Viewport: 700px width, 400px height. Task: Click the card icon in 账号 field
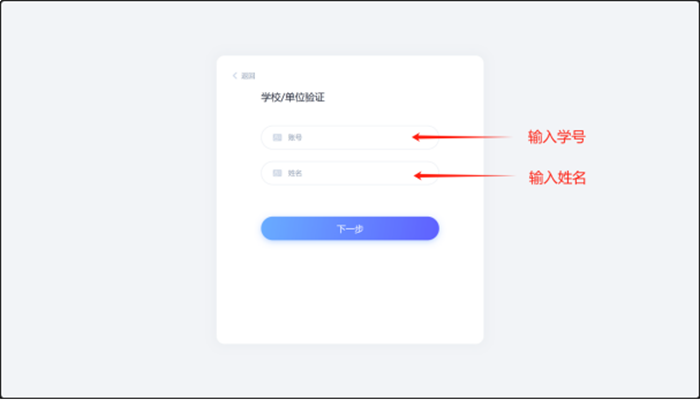coord(277,138)
